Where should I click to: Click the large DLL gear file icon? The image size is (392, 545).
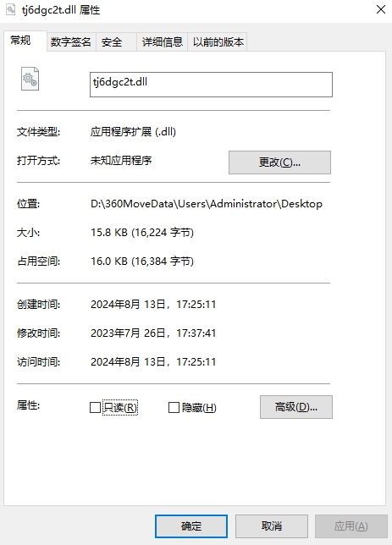pyautogui.click(x=30, y=79)
